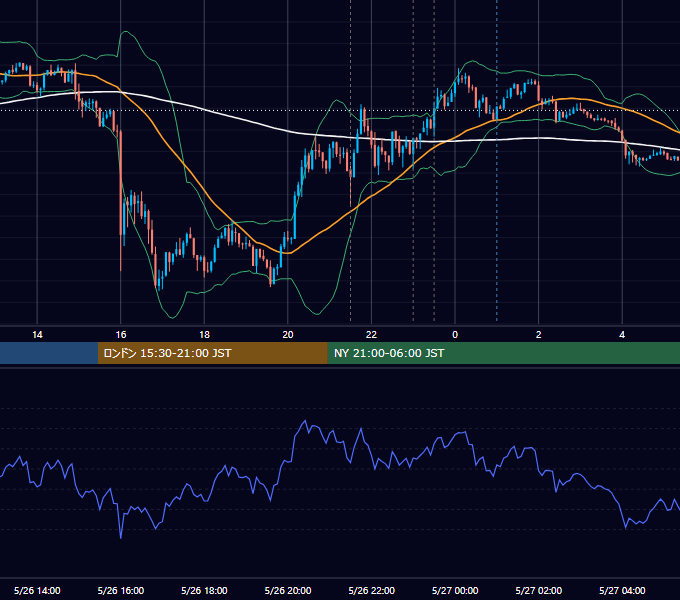680x600 pixels.
Task: Click the "18" hour label on upper time axis
Action: click(x=204, y=335)
